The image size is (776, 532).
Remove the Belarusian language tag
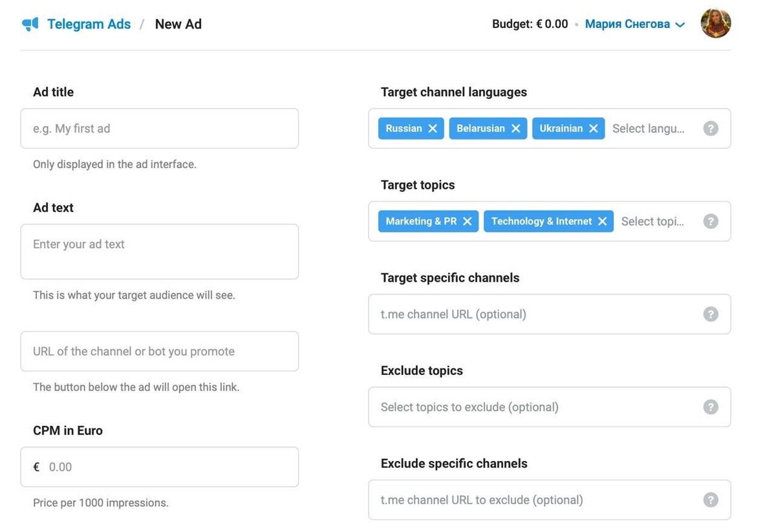(x=515, y=129)
